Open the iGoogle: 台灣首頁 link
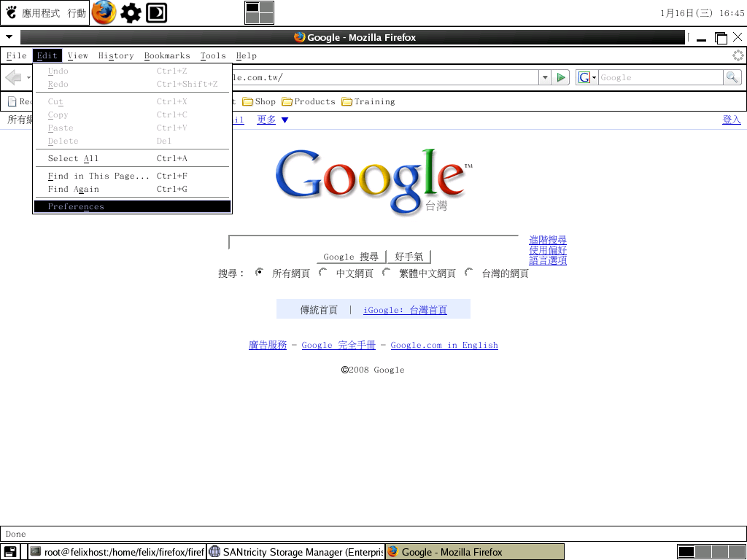Screen dimensions: 747x560 point(405,310)
